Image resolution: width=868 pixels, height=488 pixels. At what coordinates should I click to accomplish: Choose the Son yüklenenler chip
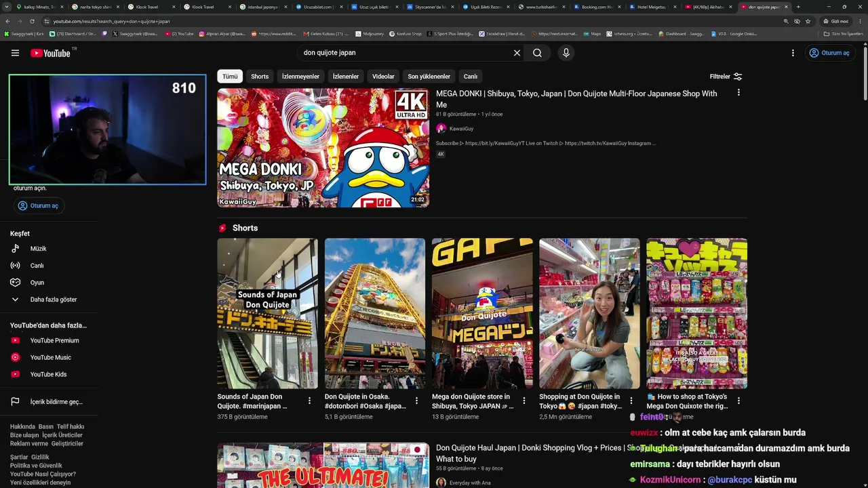click(429, 77)
